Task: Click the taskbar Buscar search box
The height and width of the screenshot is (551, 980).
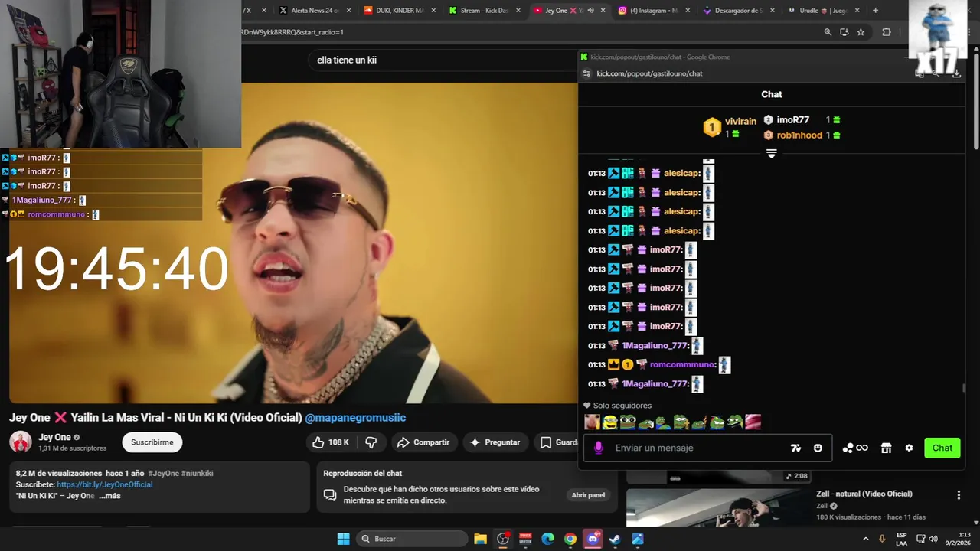Action: coord(413,539)
